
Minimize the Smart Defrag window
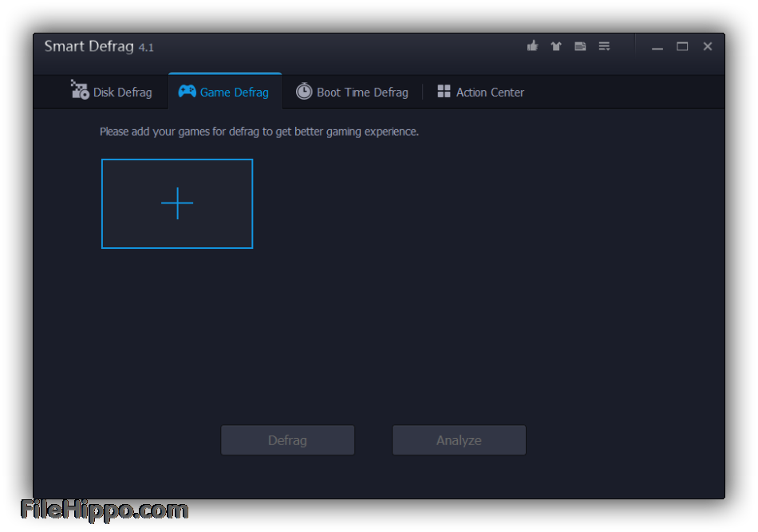(657, 47)
